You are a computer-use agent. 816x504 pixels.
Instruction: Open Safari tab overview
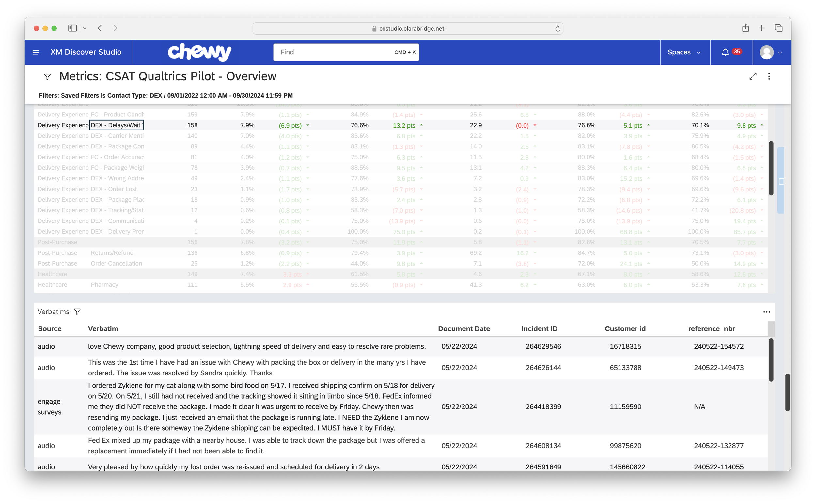(778, 28)
